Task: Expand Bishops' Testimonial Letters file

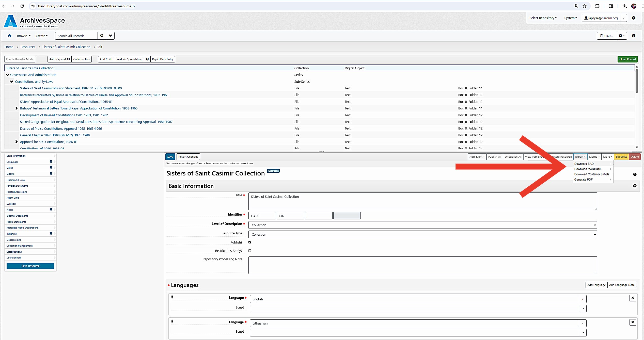Action: point(17,108)
